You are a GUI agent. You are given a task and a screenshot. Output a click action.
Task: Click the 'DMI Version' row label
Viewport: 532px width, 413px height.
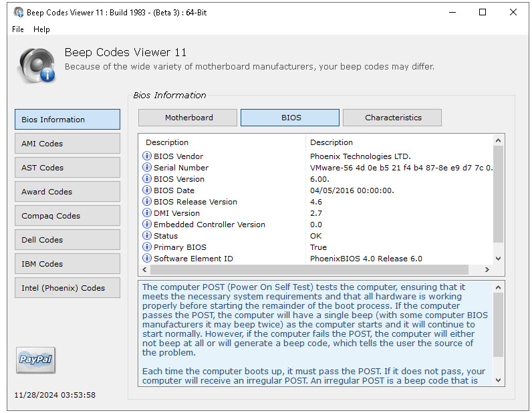(x=176, y=213)
